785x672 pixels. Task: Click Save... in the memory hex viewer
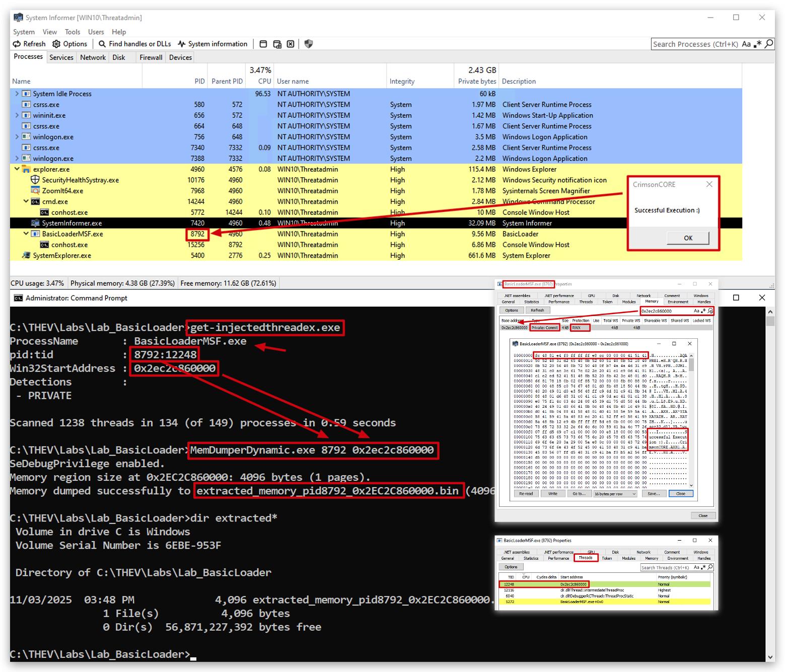click(x=654, y=494)
